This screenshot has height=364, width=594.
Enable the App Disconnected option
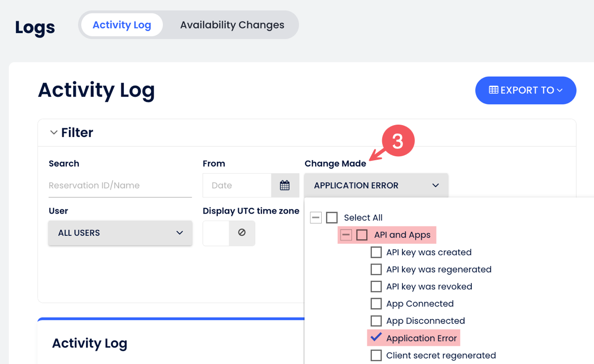(376, 321)
